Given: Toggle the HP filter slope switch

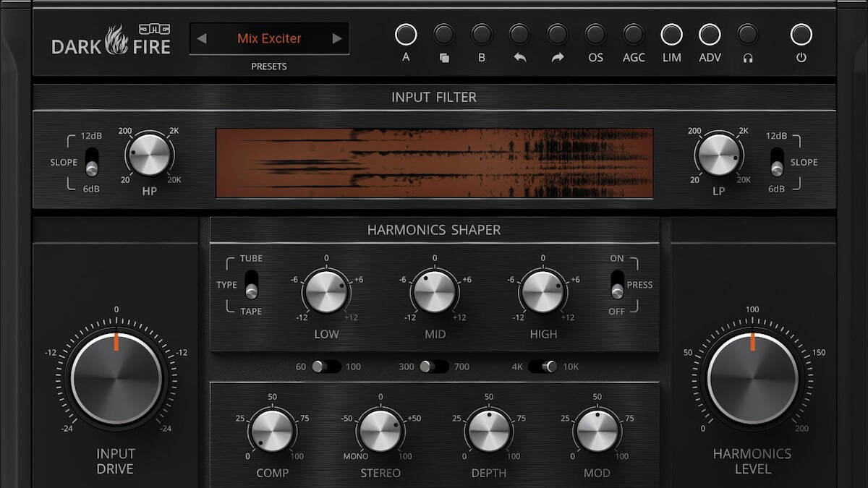Looking at the screenshot, I should point(91,162).
